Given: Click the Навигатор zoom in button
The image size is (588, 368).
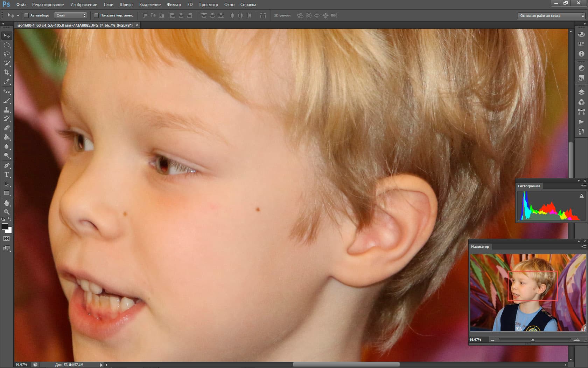Looking at the screenshot, I should point(576,340).
